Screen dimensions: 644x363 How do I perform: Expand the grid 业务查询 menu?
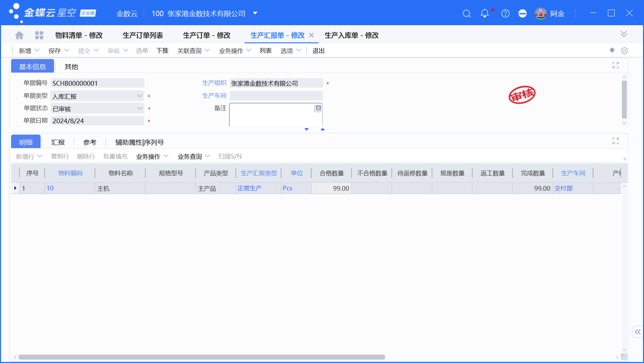point(194,156)
